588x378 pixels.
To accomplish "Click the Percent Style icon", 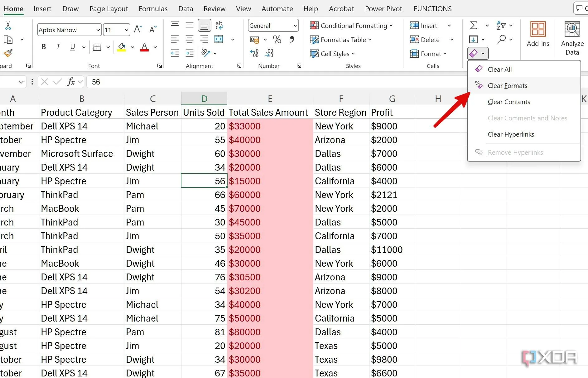I will (x=277, y=39).
